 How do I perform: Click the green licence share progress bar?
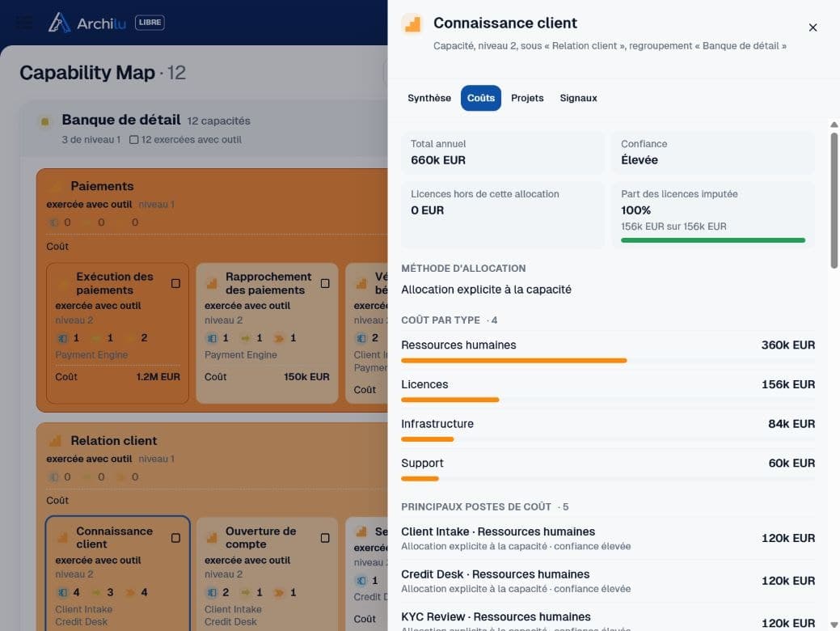713,240
